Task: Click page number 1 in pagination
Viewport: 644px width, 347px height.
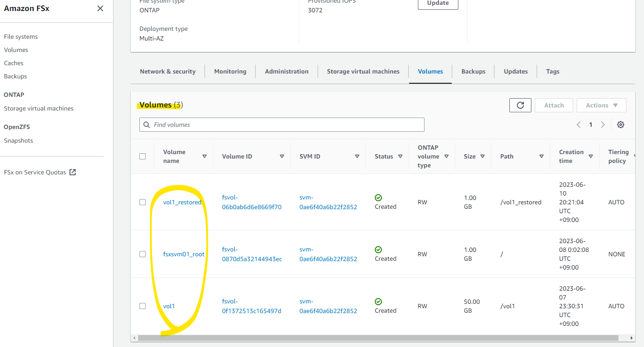Action: tap(591, 125)
